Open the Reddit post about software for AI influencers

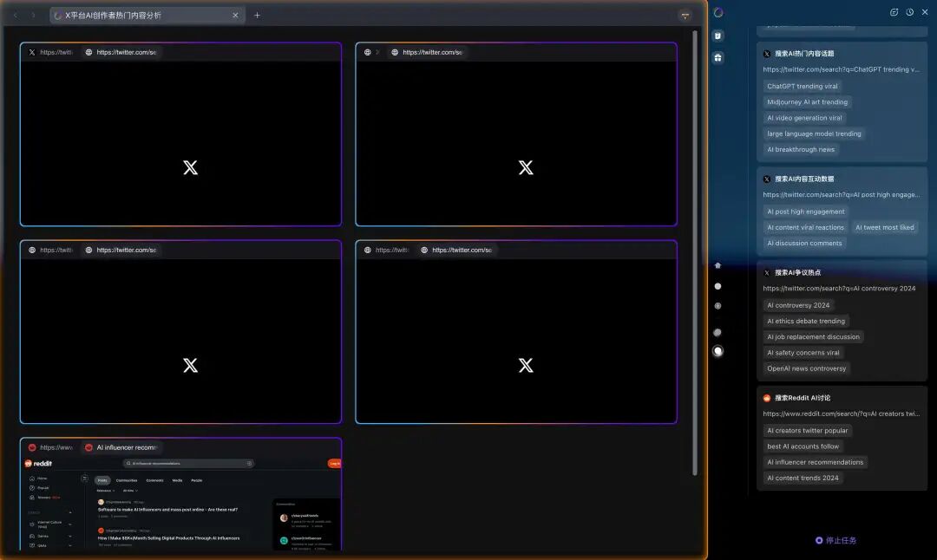click(168, 510)
